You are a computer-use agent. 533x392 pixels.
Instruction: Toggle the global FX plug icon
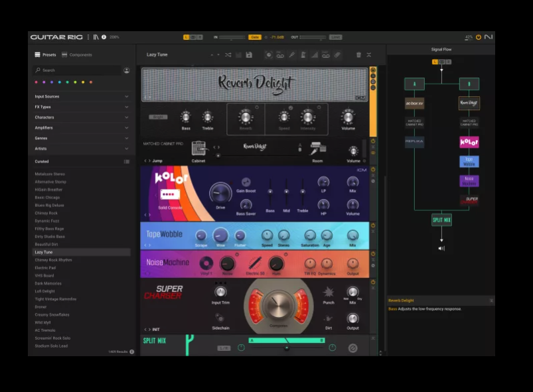(x=337, y=54)
